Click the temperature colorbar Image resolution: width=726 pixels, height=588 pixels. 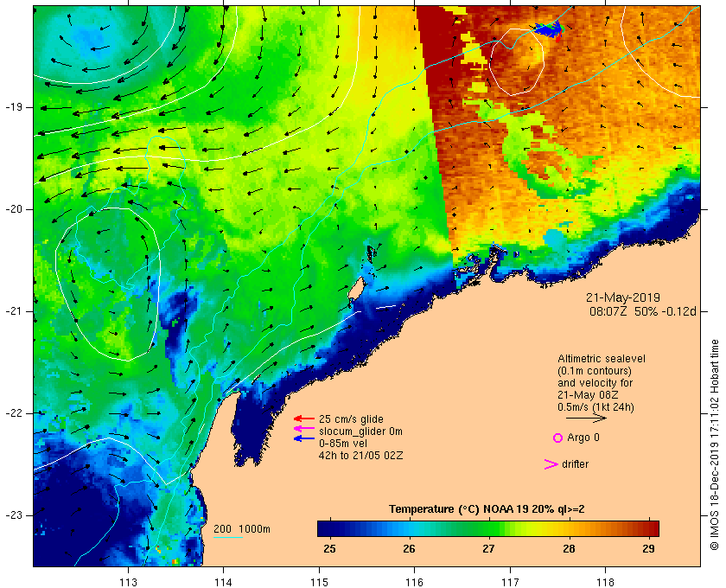488,528
